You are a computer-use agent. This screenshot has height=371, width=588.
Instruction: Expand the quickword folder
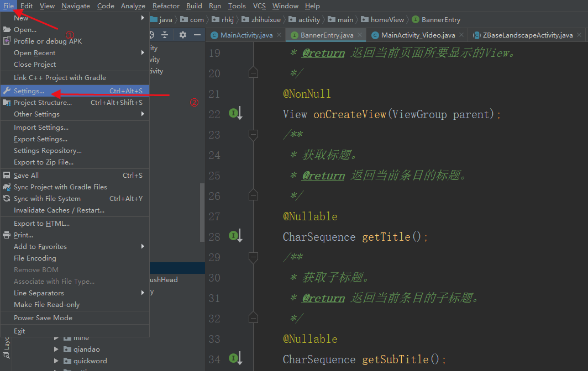(56, 361)
